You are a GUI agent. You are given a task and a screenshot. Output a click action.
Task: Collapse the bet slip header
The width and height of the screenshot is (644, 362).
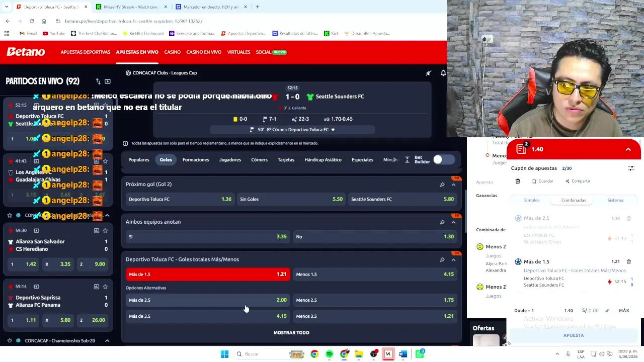[x=628, y=149]
